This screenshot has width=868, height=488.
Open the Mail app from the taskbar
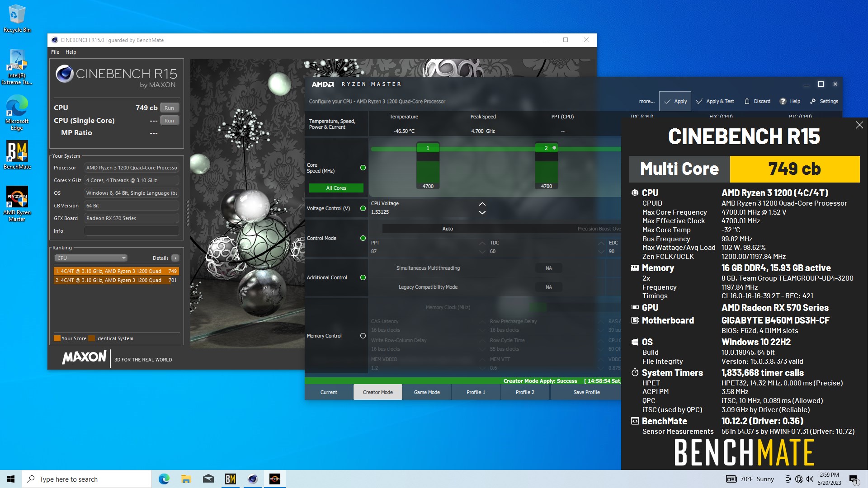(208, 479)
